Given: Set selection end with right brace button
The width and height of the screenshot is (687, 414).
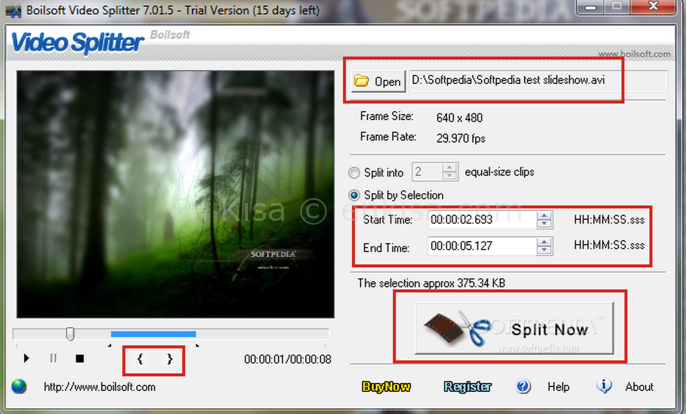Looking at the screenshot, I should pyautogui.click(x=170, y=359).
